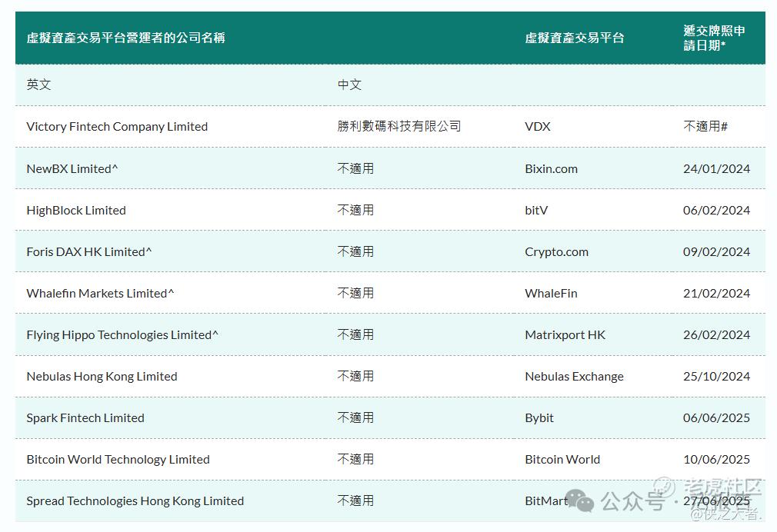Select the 25/10/2024 application date
The height and width of the screenshot is (532, 777).
[716, 377]
